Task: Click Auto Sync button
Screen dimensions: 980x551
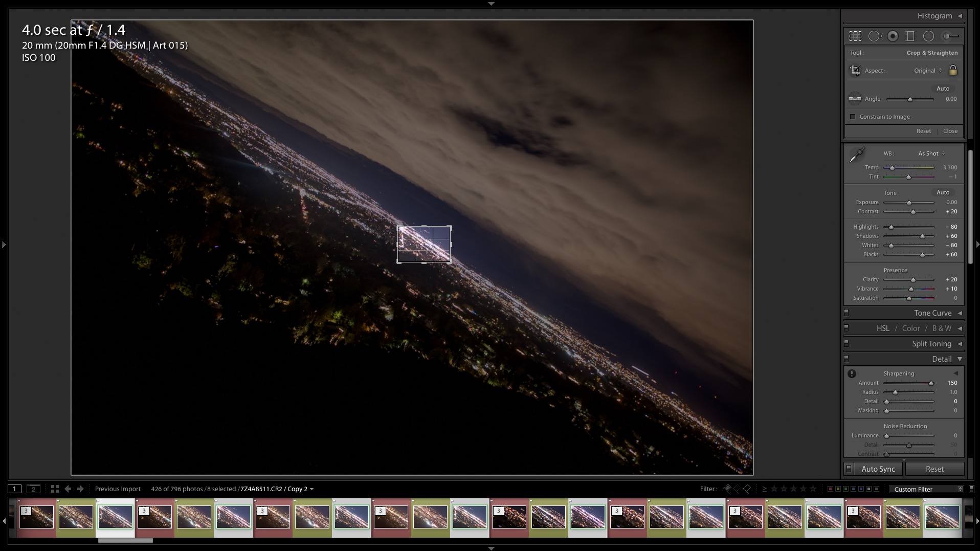Action: 878,469
